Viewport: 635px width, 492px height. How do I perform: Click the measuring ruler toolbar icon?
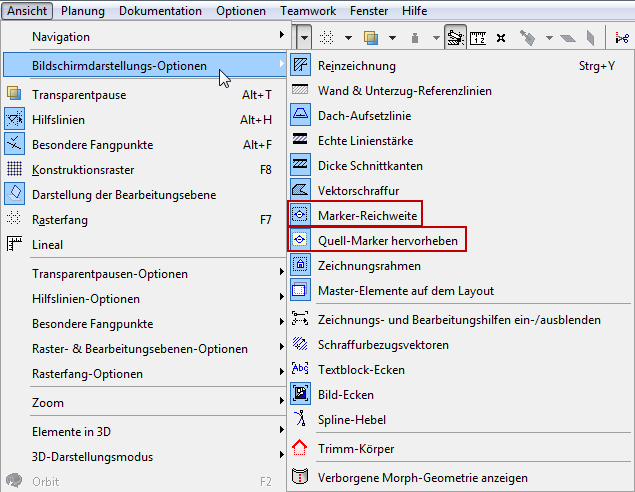pyautogui.click(x=478, y=38)
